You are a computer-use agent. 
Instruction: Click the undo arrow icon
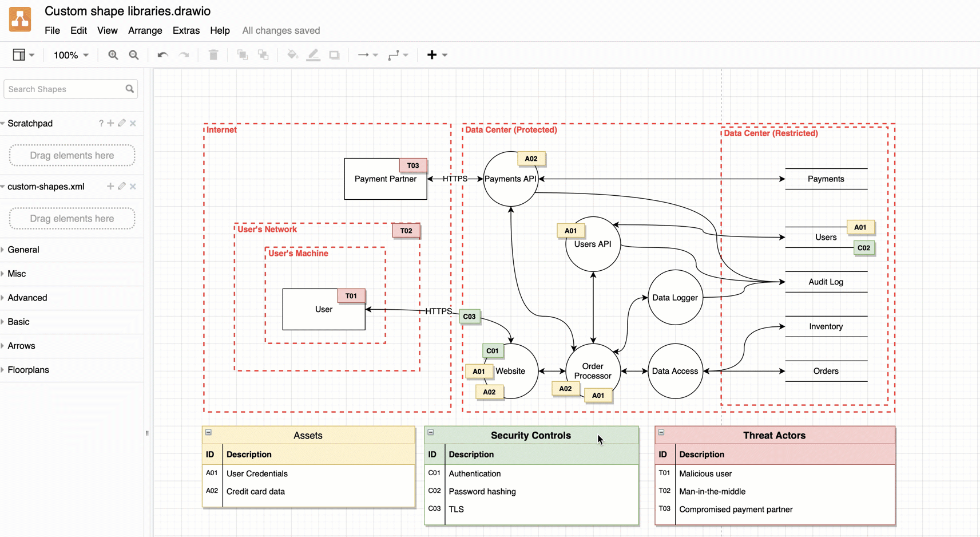[x=162, y=55]
